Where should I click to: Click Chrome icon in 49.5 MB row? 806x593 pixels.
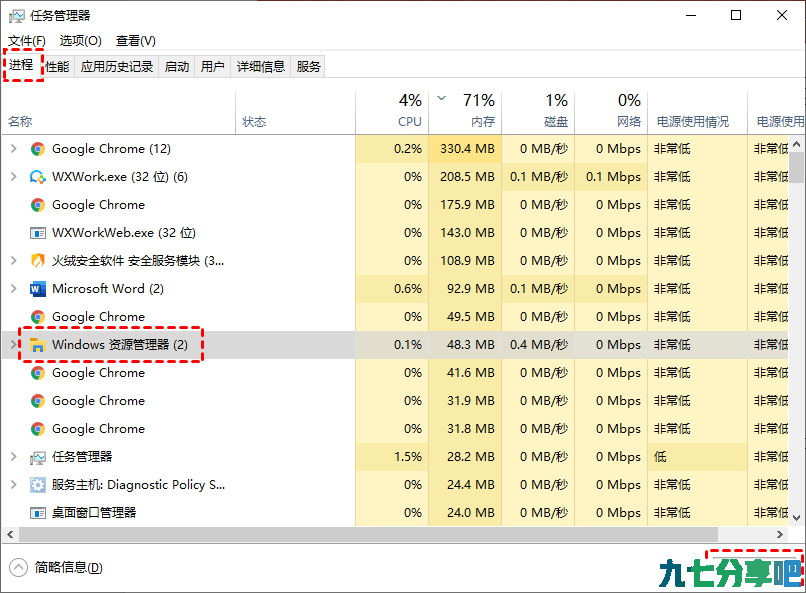[x=38, y=317]
